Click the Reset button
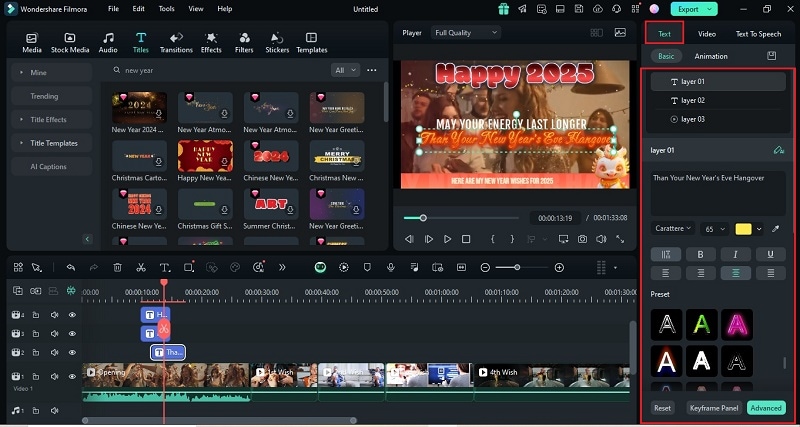Screen dimensions: 800x427 coord(662,408)
